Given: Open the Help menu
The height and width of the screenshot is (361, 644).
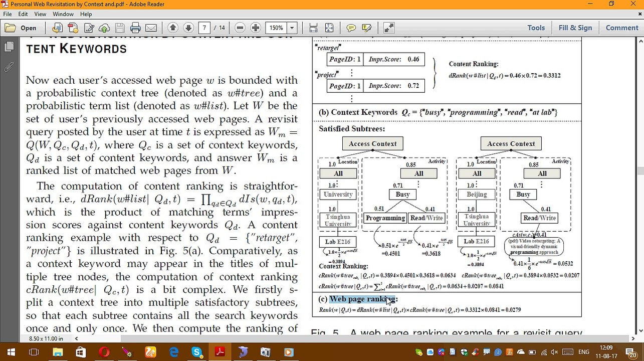Looking at the screenshot, I should click(86, 14).
